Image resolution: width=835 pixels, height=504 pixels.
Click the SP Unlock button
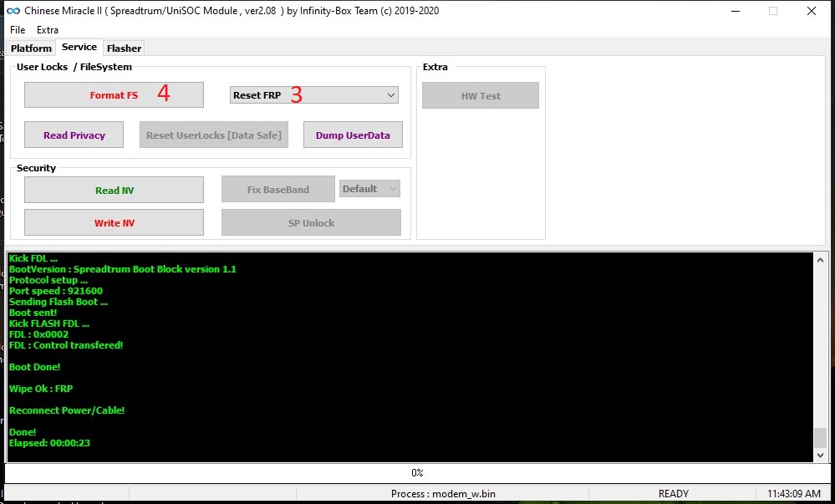pyautogui.click(x=311, y=222)
